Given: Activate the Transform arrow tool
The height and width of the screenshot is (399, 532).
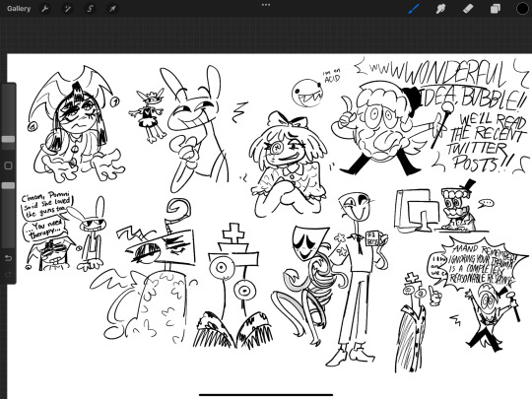Looking at the screenshot, I should coord(112,9).
